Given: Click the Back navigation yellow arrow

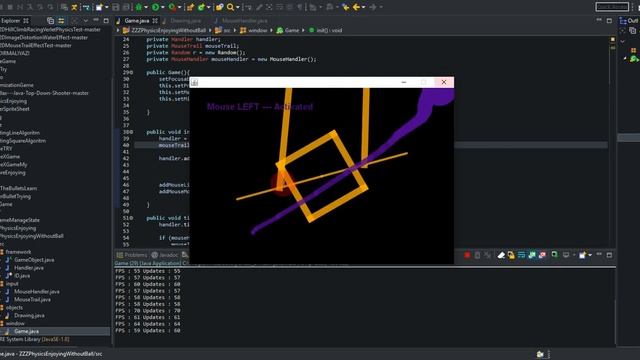Looking at the screenshot, I should [x=356, y=7].
